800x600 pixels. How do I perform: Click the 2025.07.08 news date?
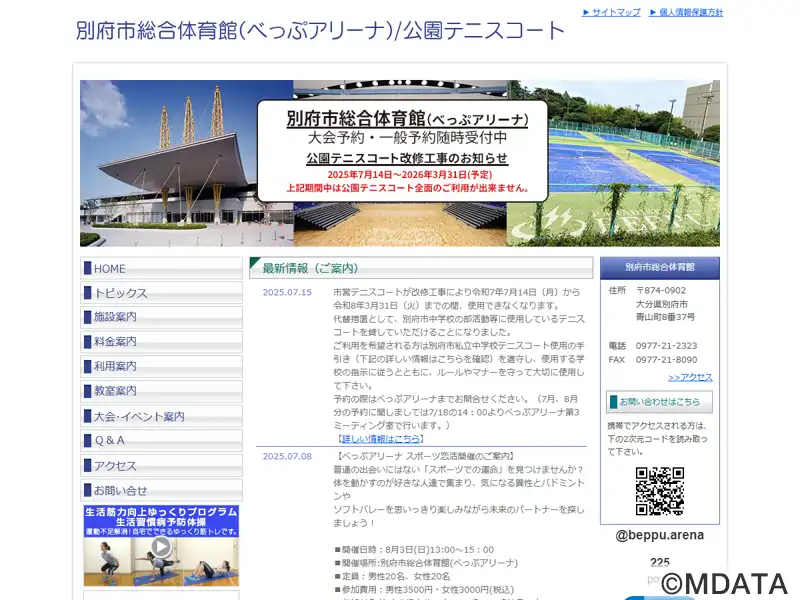coord(287,456)
